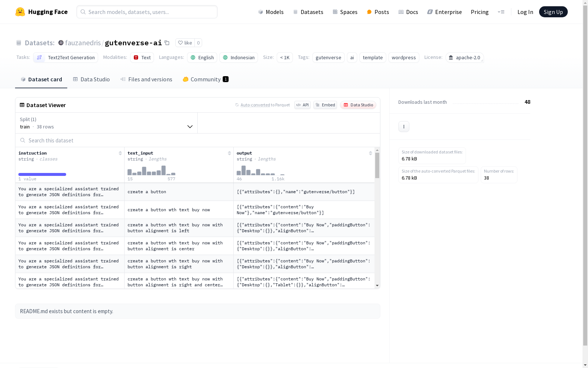Open Data Studio from the viewer header
Viewport: 588px width, 368px height.
tap(358, 105)
